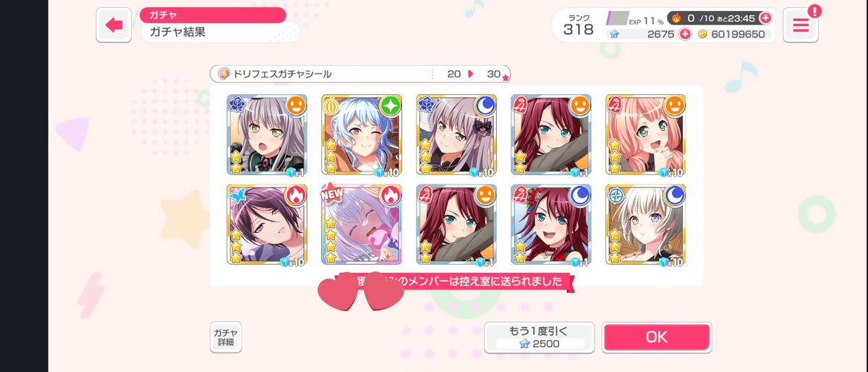Pull again with the もう1度引く button

click(x=539, y=337)
